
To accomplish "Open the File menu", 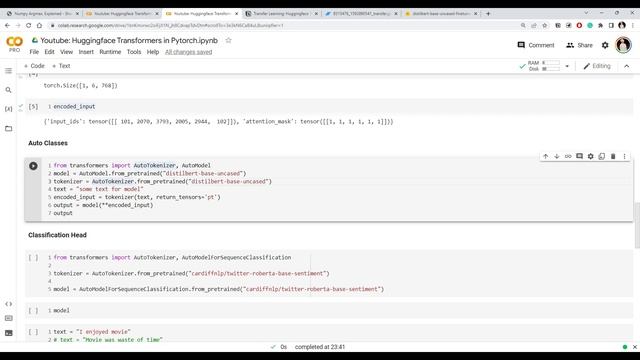I will point(34,52).
